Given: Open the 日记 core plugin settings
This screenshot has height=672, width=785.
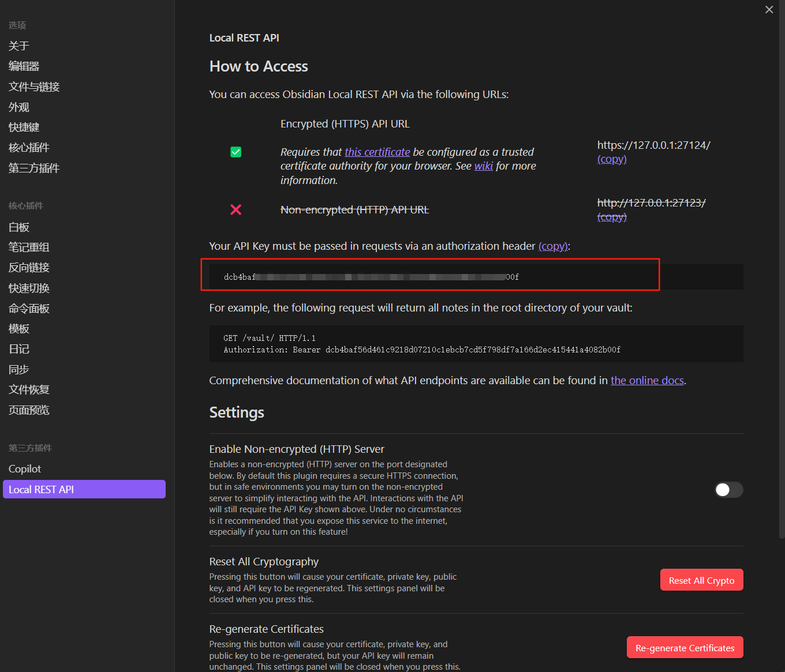Looking at the screenshot, I should pyautogui.click(x=18, y=349).
